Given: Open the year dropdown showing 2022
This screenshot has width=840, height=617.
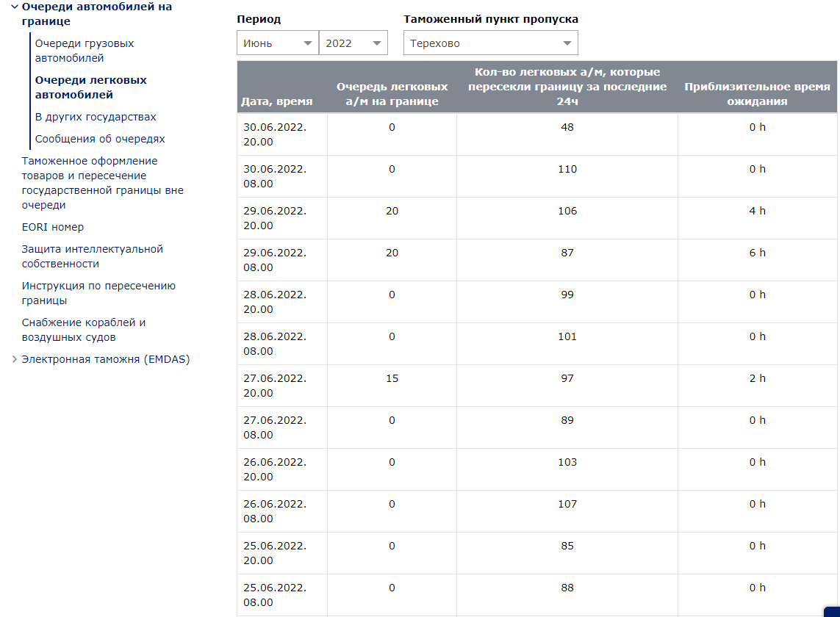Looking at the screenshot, I should 353,43.
